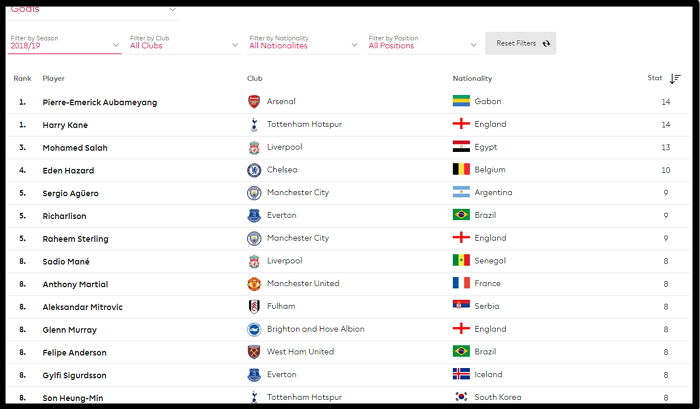Click the Arsenal club crest icon
The height and width of the screenshot is (409, 700).
pos(254,102)
